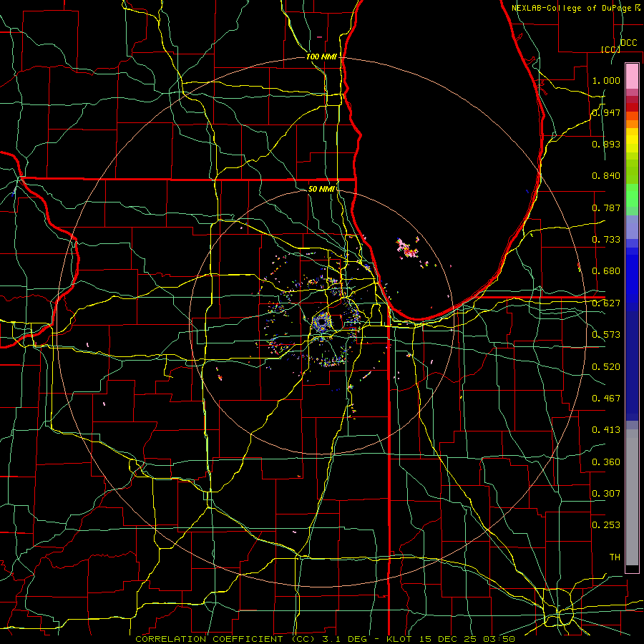The width and height of the screenshot is (644, 644).
Task: Click the 0.893 scale value
Action: tap(606, 144)
